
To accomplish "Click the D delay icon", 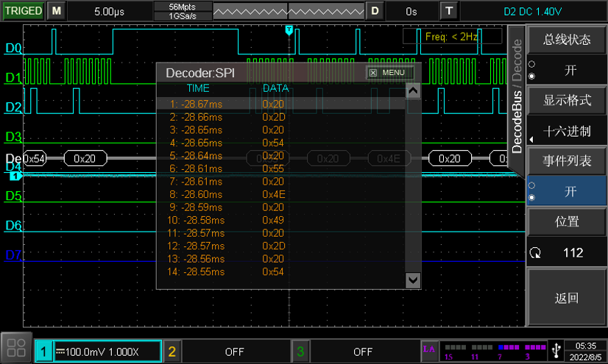I will pyautogui.click(x=375, y=11).
